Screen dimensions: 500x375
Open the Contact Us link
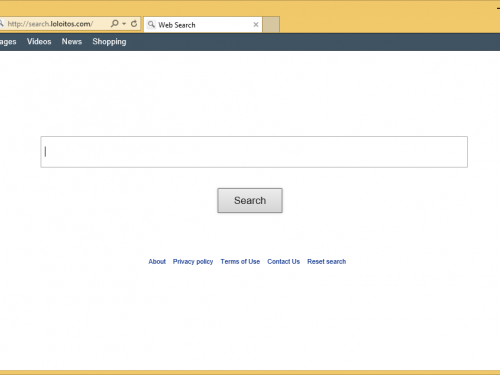283,262
